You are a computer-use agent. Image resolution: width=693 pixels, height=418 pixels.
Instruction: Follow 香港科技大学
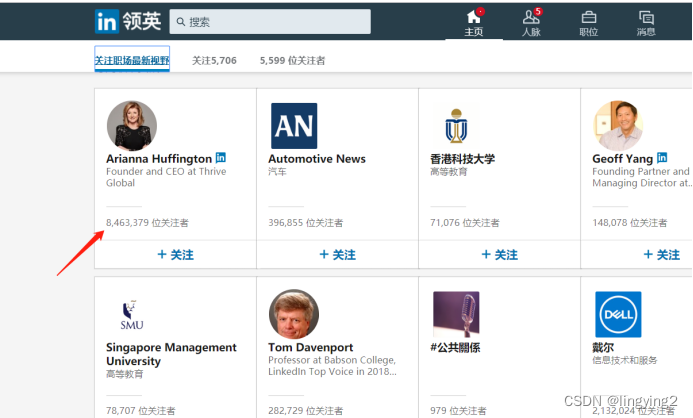500,255
